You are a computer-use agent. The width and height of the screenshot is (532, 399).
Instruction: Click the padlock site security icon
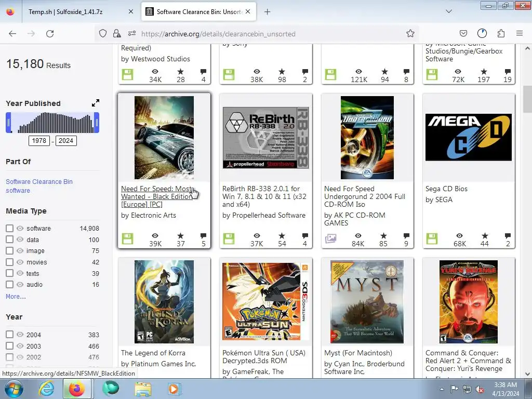coord(117,33)
